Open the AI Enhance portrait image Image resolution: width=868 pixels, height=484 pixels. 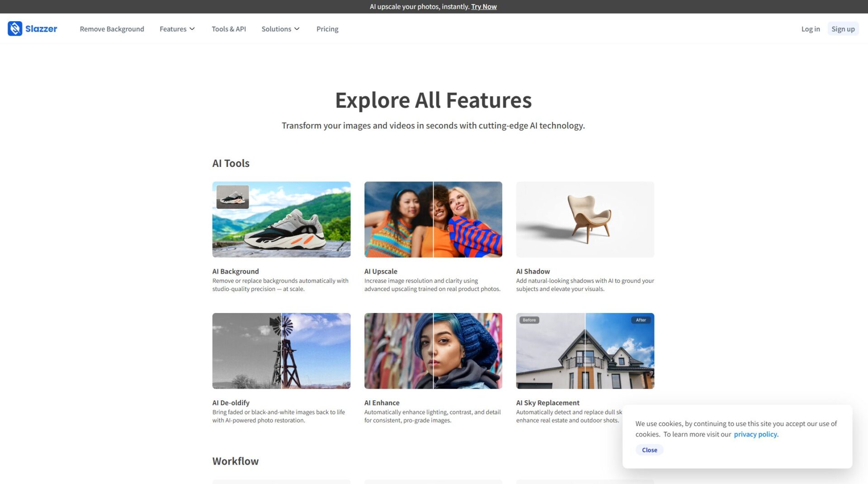(433, 351)
